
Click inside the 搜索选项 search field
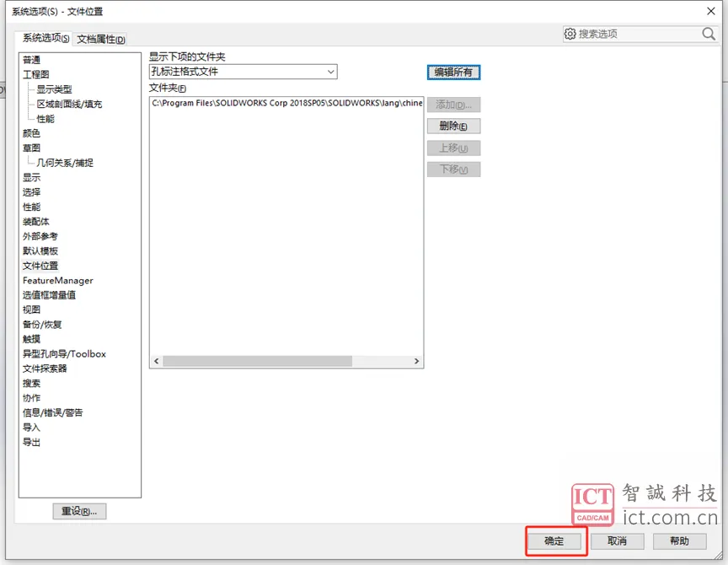[636, 34]
